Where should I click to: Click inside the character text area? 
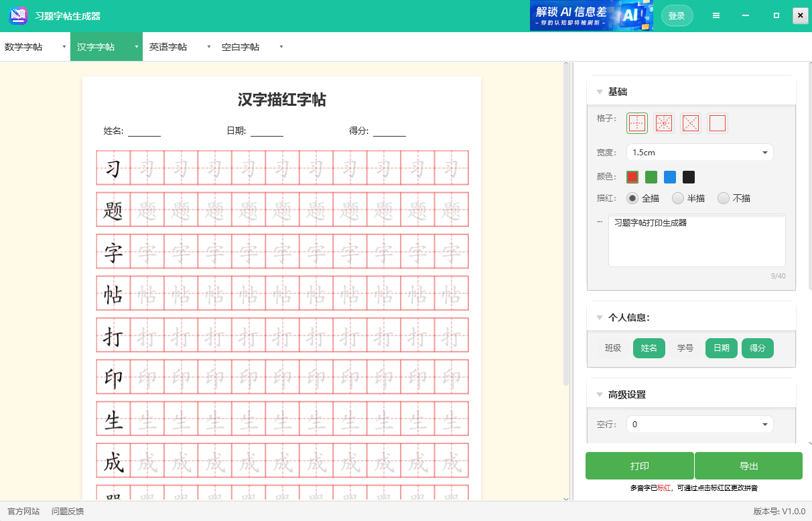[696, 240]
